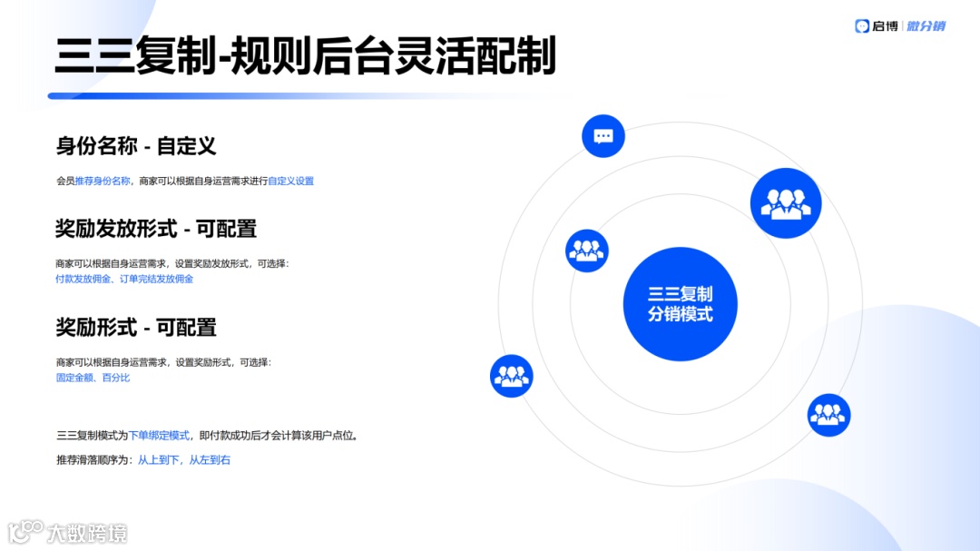Screen dimensions: 980x551
Task: Click the text 即付款成功后才会计算该用户点位
Action: click(277, 436)
